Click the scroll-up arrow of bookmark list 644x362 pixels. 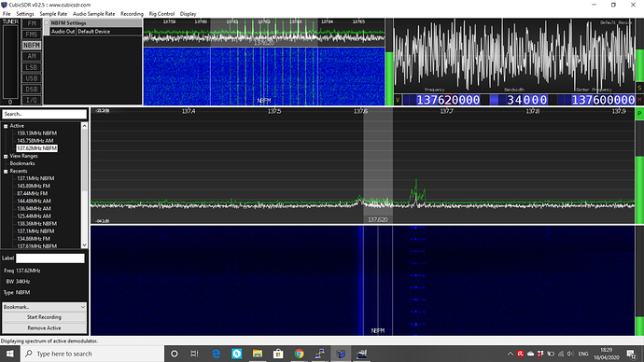click(x=84, y=126)
